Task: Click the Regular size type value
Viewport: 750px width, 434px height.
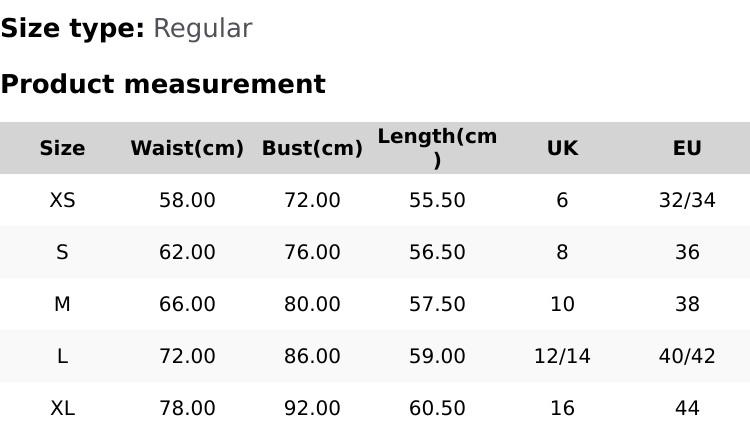Action: [x=202, y=29]
